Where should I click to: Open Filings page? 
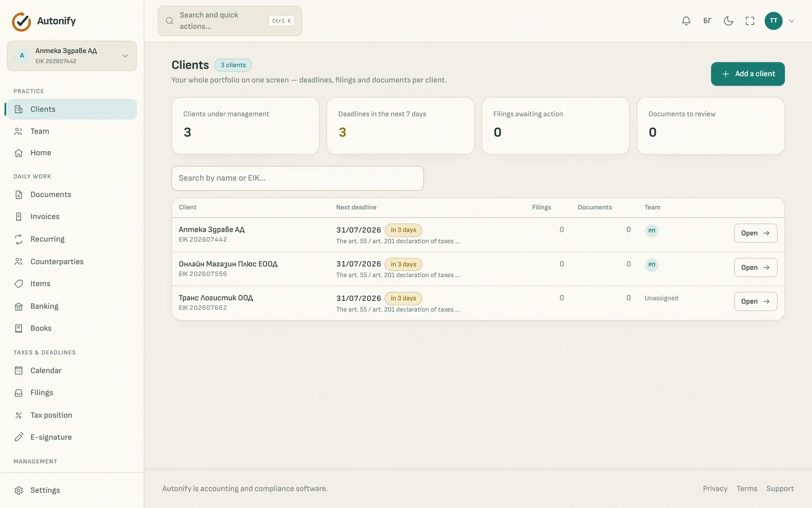pos(72,393)
